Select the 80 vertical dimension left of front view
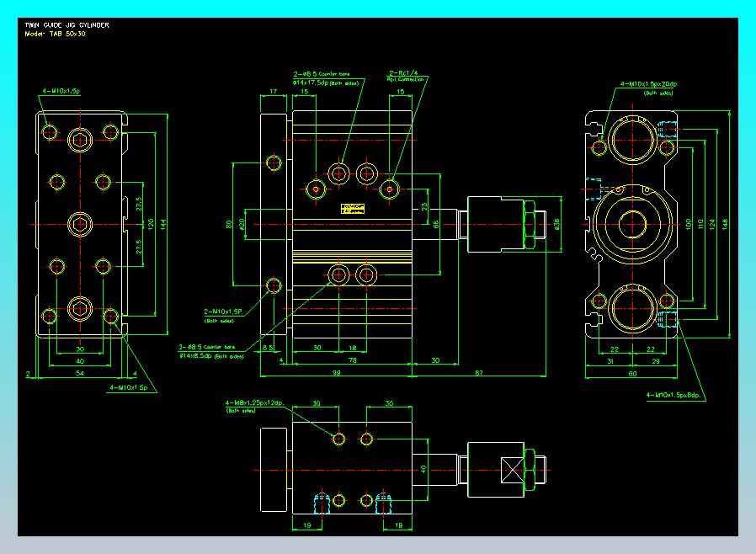 [227, 224]
